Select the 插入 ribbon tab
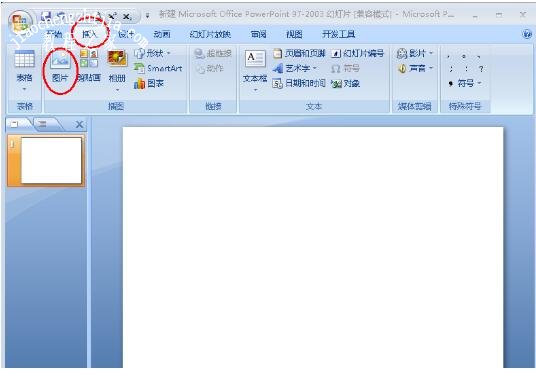 pos(90,34)
